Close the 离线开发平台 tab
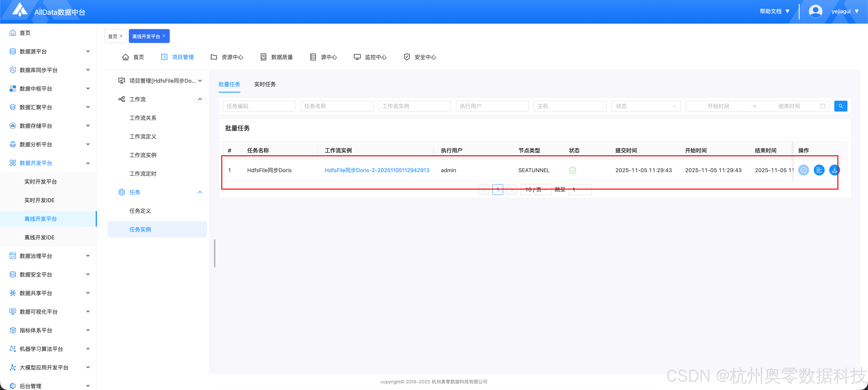This screenshot has height=390, width=868. click(164, 36)
